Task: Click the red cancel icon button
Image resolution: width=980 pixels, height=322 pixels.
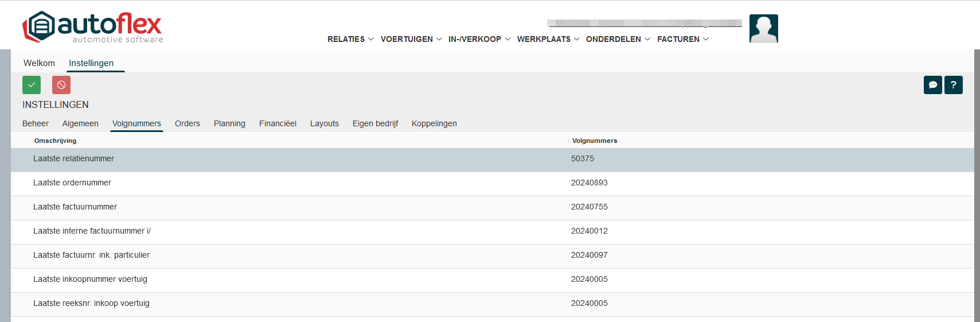Action: click(x=61, y=85)
